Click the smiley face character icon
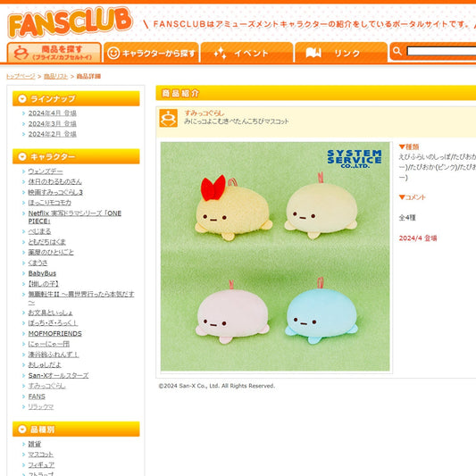 pyautogui.click(x=113, y=53)
